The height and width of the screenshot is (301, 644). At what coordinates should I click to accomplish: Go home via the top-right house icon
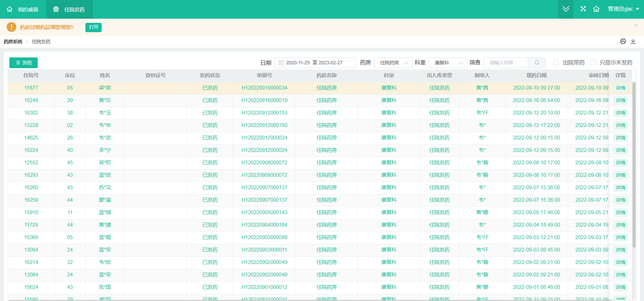point(596,9)
